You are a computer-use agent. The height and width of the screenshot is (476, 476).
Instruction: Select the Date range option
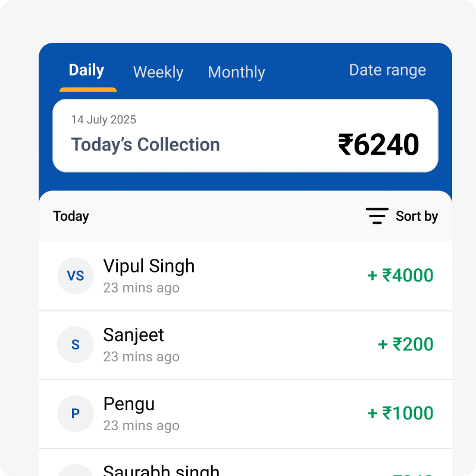coord(387,70)
